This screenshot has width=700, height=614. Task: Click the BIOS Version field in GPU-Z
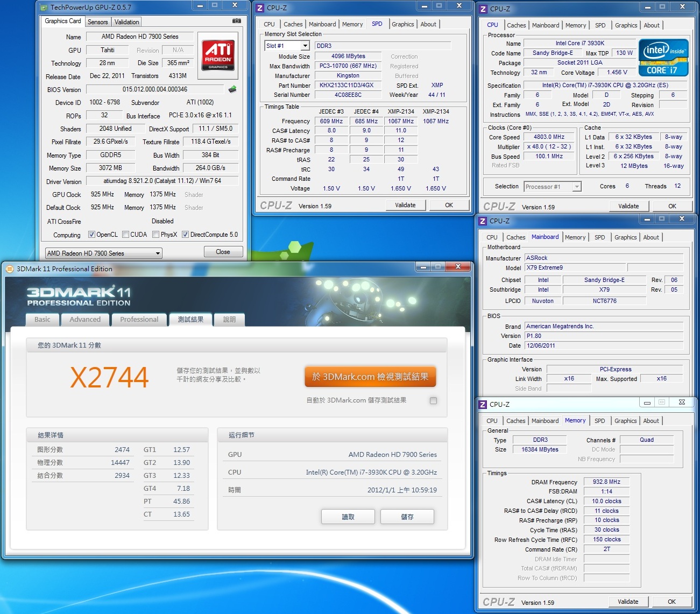(x=155, y=89)
